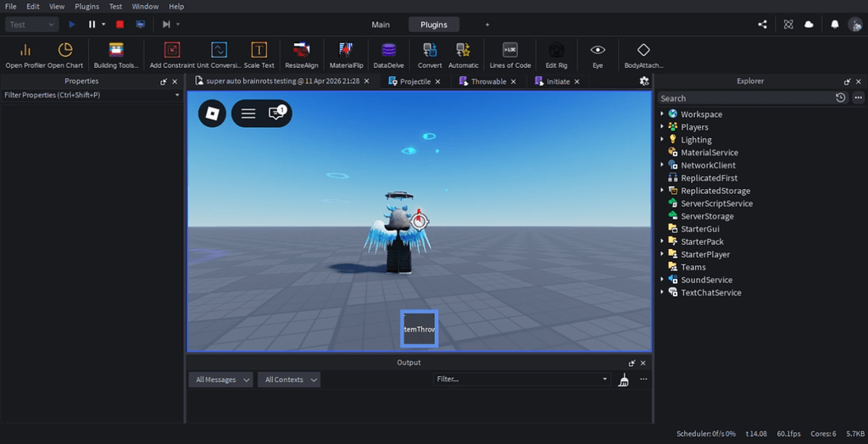Switch to the Main ribbon tab
The image size is (868, 444).
[x=381, y=25]
